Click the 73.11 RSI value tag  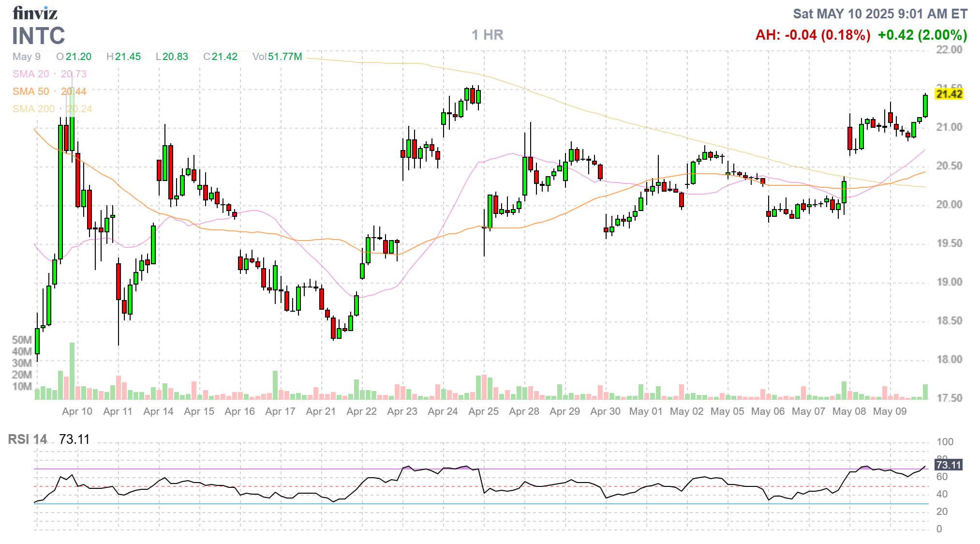click(x=948, y=465)
